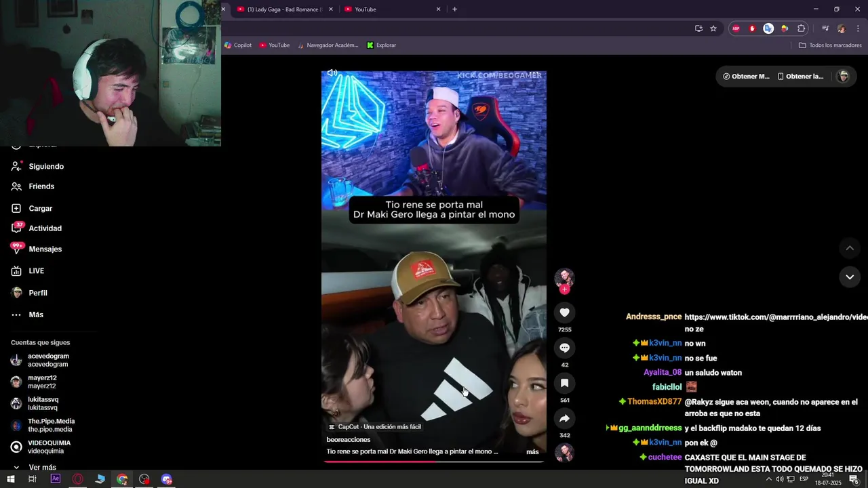Open the Copilot bookmark
Image resolution: width=868 pixels, height=488 pixels.
click(238, 45)
